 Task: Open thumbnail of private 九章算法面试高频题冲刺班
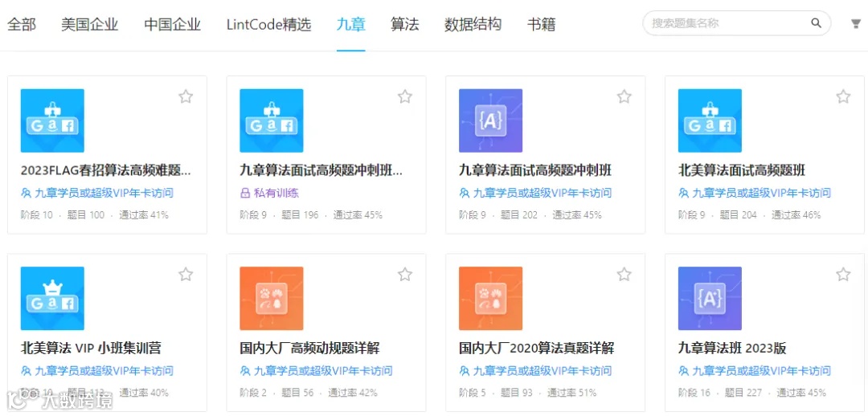(272, 120)
